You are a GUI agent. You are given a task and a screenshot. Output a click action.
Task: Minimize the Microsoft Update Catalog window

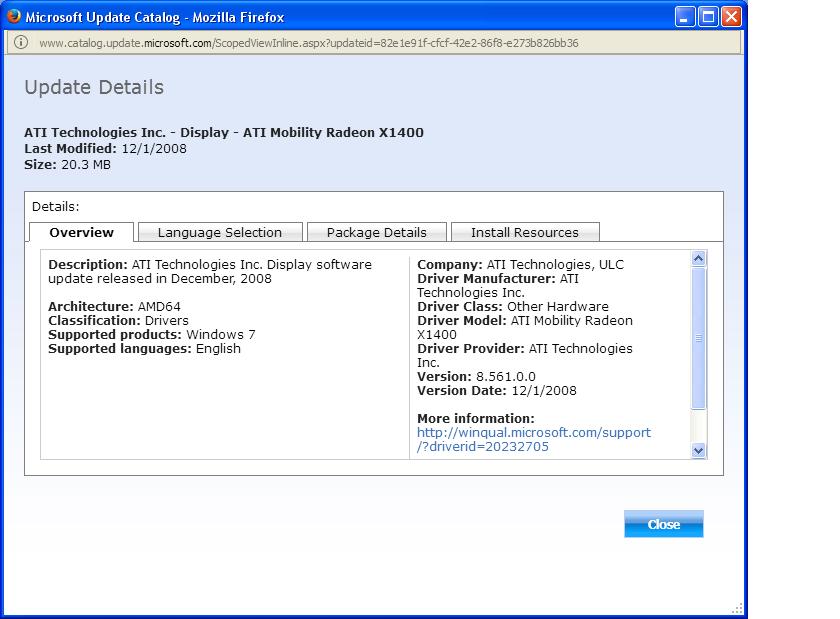click(x=685, y=17)
